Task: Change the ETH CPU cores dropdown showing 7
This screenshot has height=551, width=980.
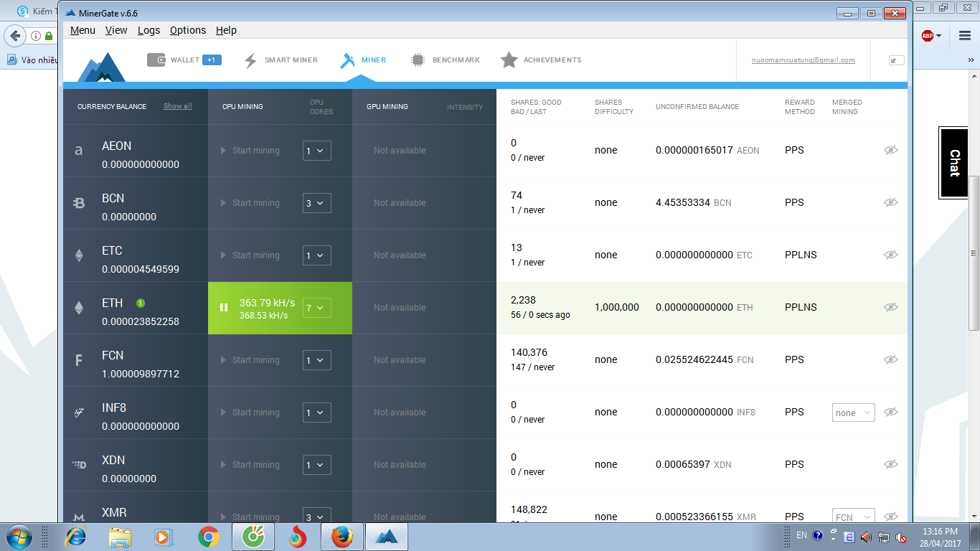Action: [317, 308]
